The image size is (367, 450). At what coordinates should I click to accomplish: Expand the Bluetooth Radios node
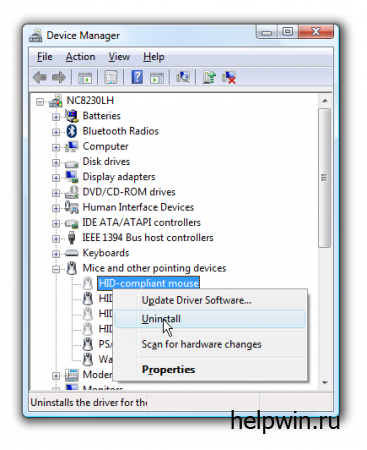click(56, 132)
